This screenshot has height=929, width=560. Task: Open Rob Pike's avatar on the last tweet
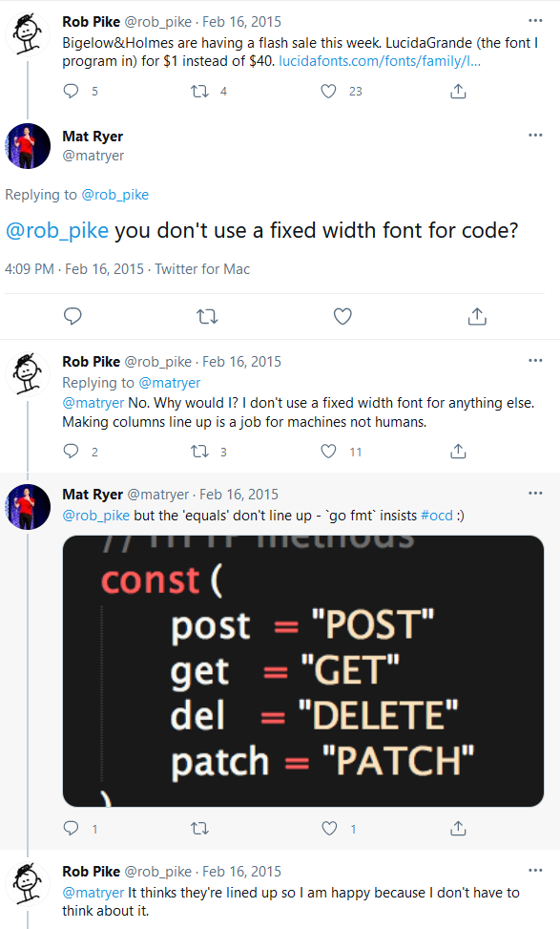(x=28, y=883)
